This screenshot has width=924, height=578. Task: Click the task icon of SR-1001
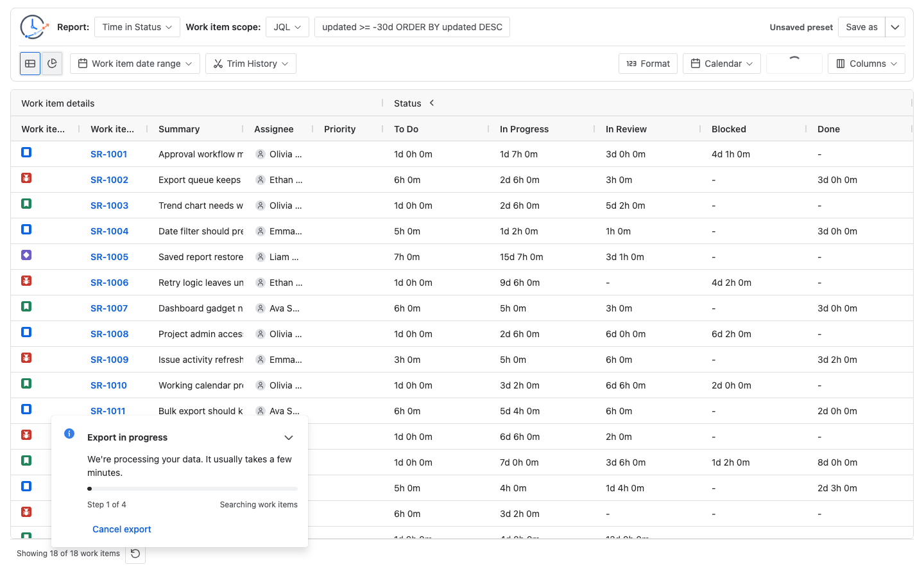26,152
